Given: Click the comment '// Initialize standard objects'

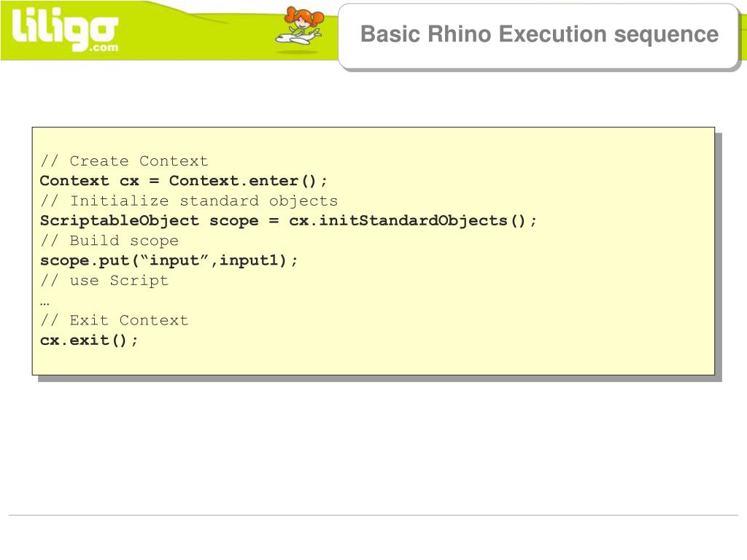Looking at the screenshot, I should click(189, 201).
